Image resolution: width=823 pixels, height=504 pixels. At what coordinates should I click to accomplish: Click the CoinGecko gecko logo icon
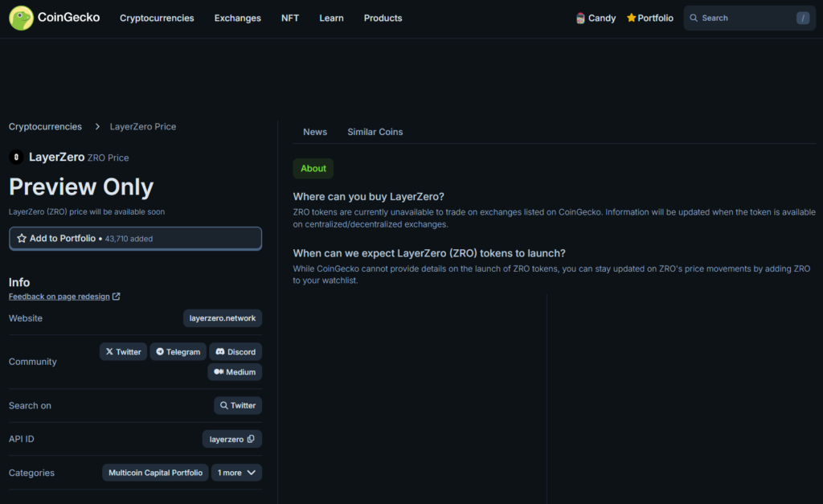click(x=21, y=18)
